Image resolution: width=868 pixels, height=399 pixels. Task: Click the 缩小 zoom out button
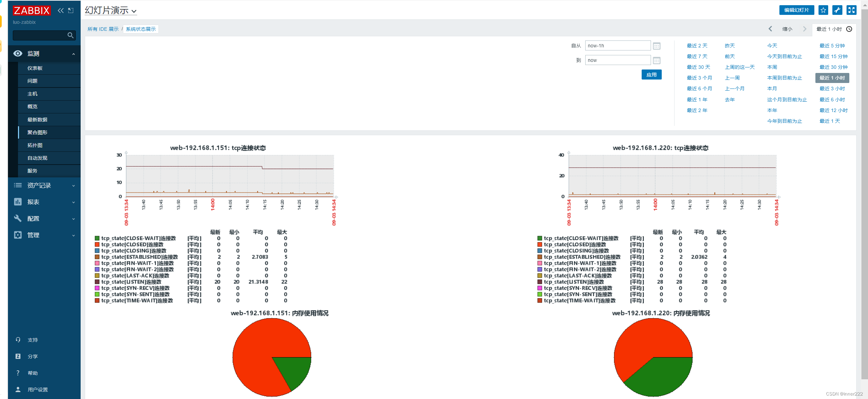787,29
